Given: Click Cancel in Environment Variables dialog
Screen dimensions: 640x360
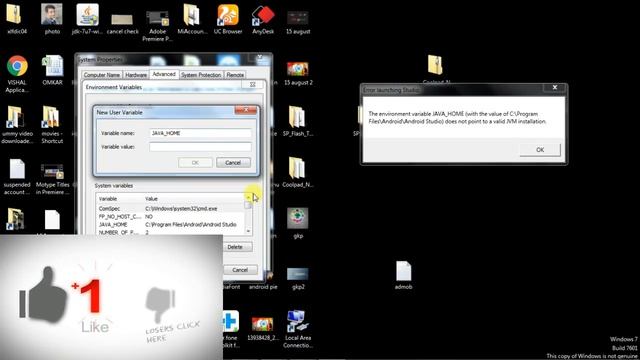Looking at the screenshot, I should coord(240,270).
